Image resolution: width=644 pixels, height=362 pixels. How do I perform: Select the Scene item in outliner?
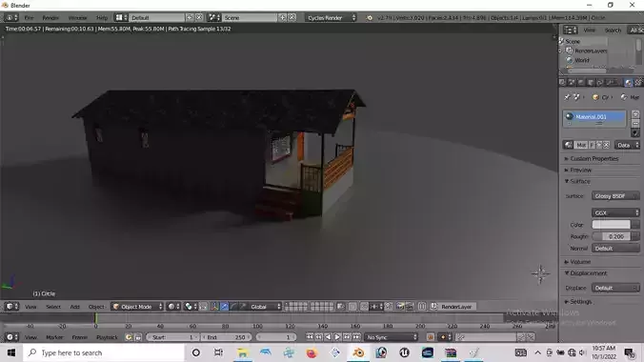(573, 42)
